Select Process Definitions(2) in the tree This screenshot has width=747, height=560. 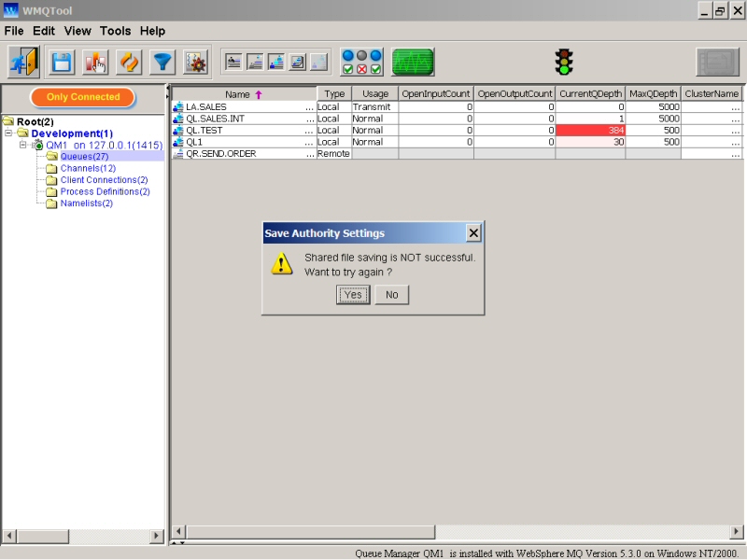click(105, 191)
